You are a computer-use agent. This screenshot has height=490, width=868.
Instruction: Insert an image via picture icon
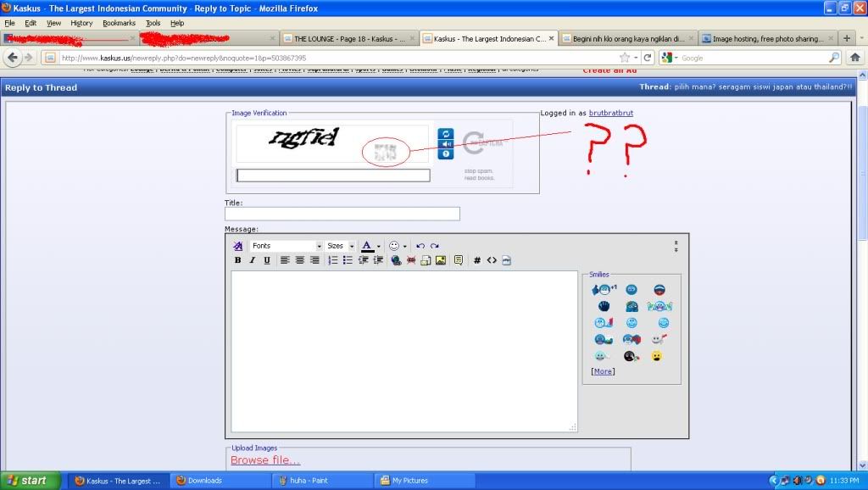(441, 260)
